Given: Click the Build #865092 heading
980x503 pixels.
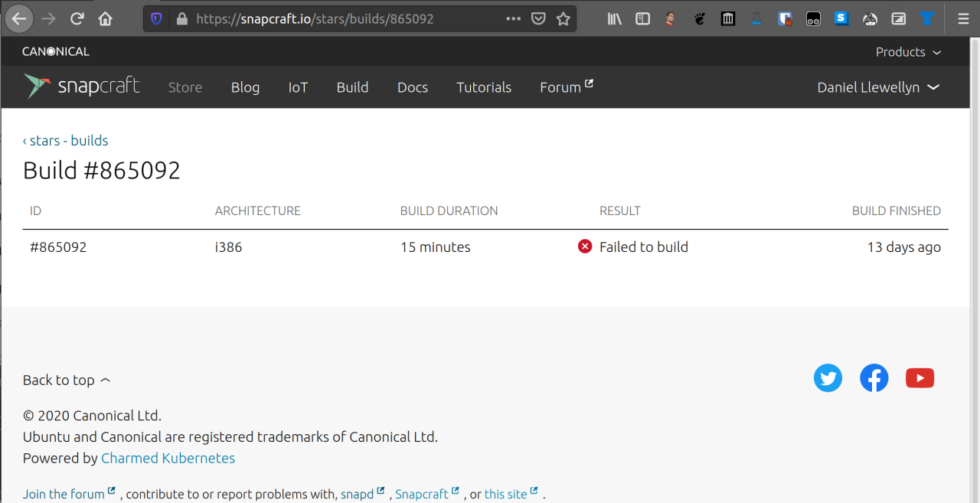Looking at the screenshot, I should coord(102,170).
